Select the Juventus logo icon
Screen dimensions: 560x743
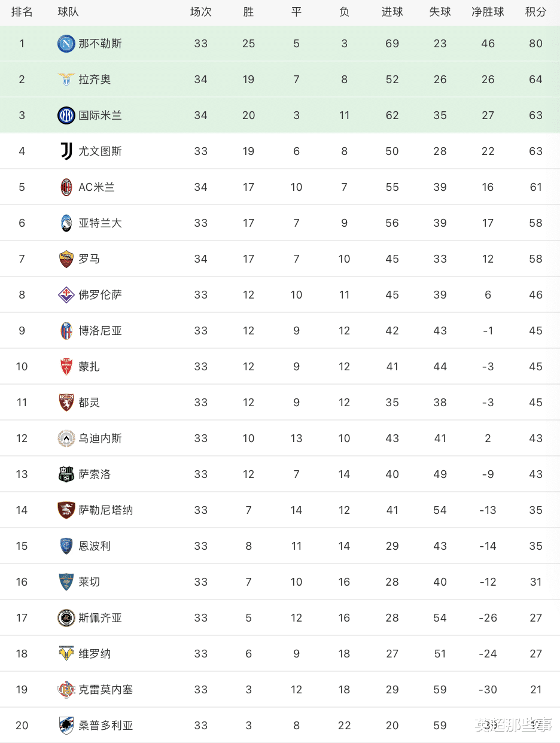point(66,151)
